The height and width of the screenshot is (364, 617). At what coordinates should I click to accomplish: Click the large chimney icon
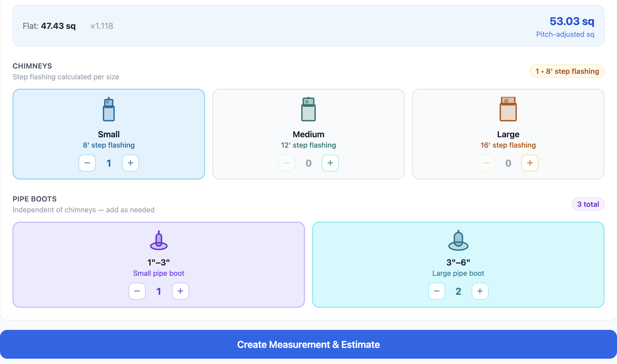pyautogui.click(x=508, y=109)
